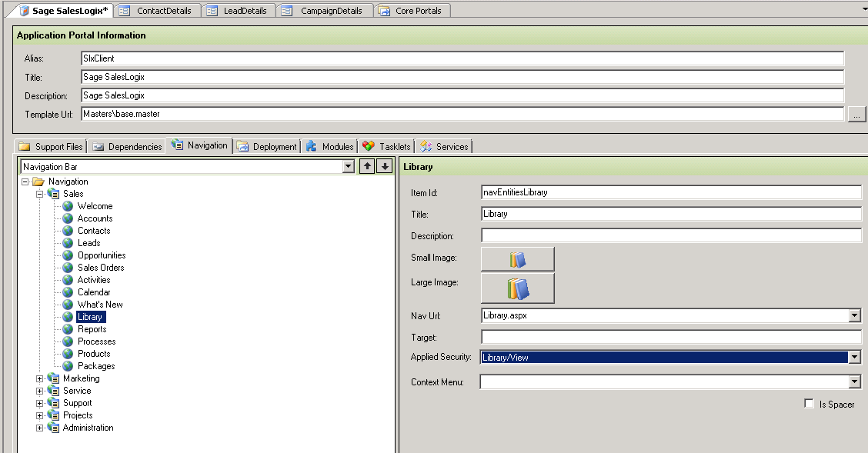The image size is (868, 453).
Task: Select the Opportunities globe icon
Action: tap(68, 255)
